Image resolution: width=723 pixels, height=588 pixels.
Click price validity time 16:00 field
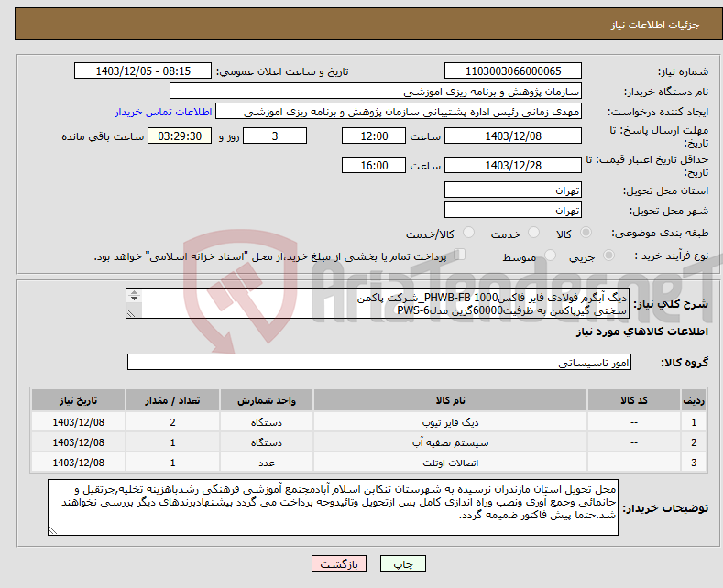(374, 165)
